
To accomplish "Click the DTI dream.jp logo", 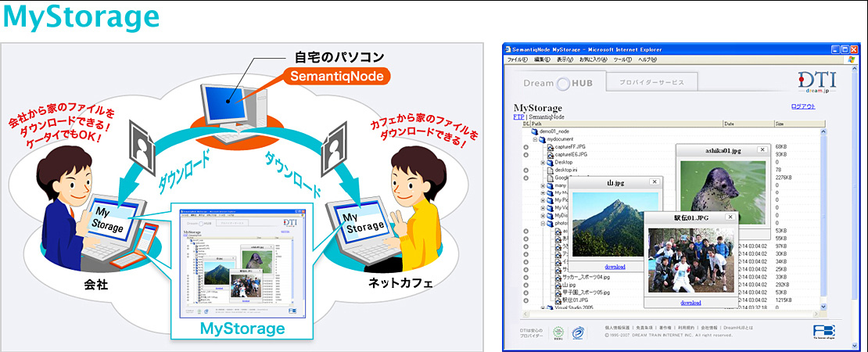I will coord(817,82).
